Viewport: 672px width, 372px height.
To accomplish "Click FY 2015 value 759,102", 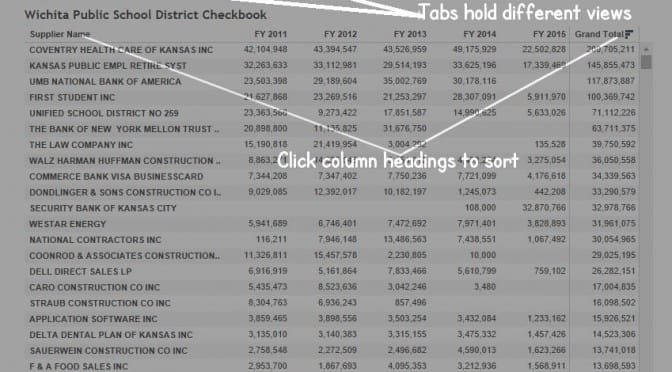I will coord(550,271).
